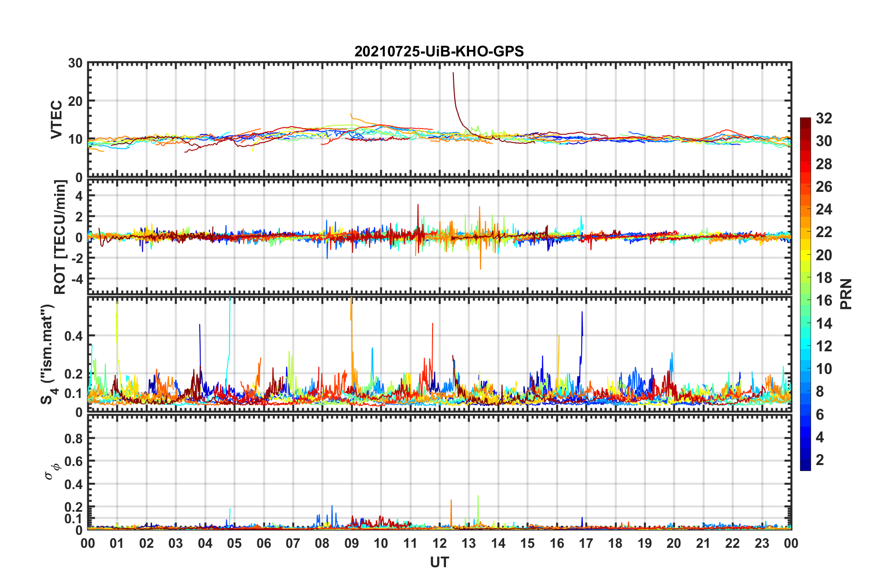Click colorbar tick label 2
The width and height of the screenshot is (879, 588).
tap(820, 460)
